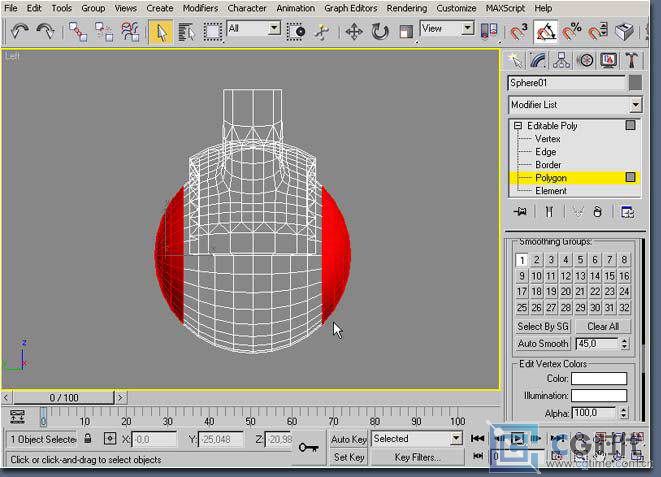Open the Modifiers menu

click(200, 8)
